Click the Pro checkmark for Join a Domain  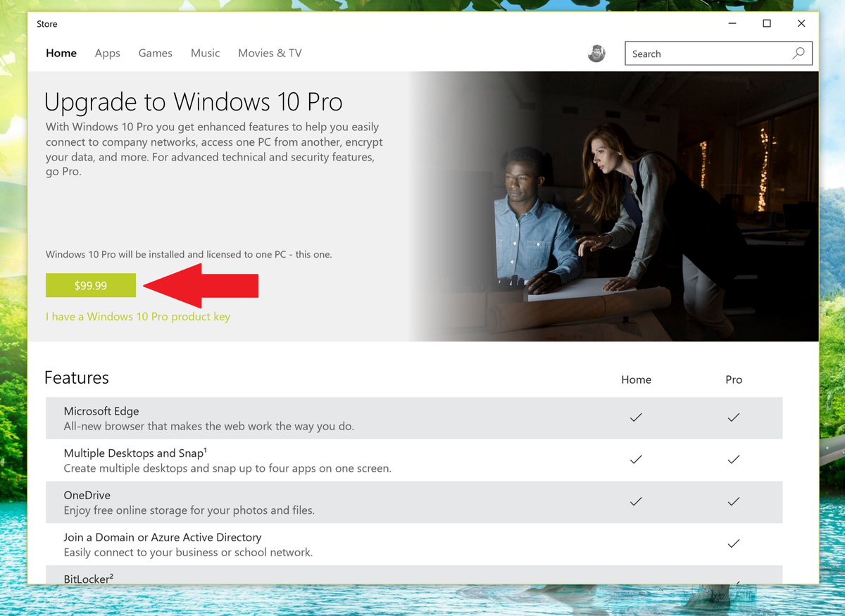[x=733, y=543]
